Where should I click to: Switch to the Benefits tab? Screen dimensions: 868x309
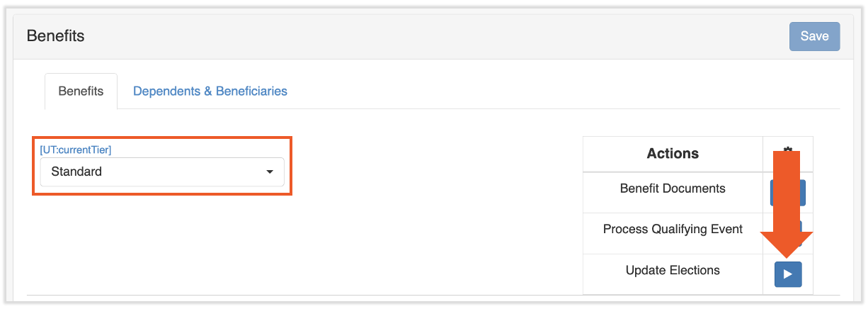81,91
